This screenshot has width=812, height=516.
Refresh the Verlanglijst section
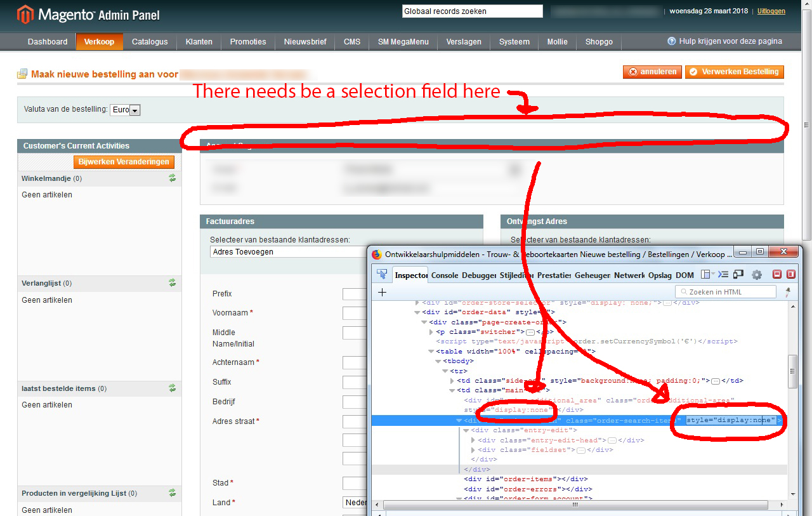tap(172, 284)
